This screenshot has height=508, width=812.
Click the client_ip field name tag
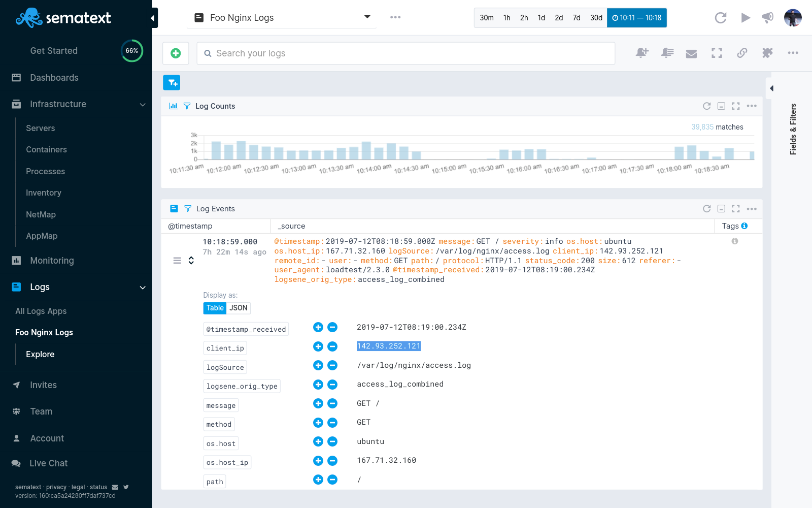[x=225, y=348]
